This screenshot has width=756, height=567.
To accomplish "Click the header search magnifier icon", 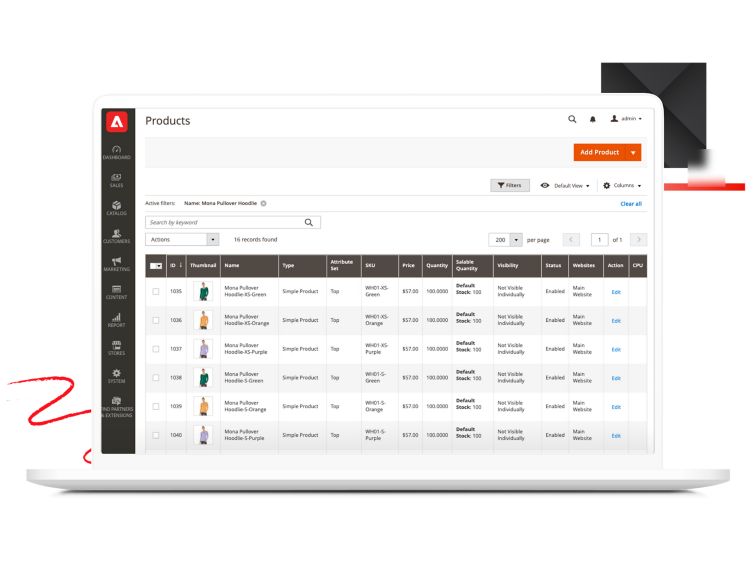I will tap(572, 119).
